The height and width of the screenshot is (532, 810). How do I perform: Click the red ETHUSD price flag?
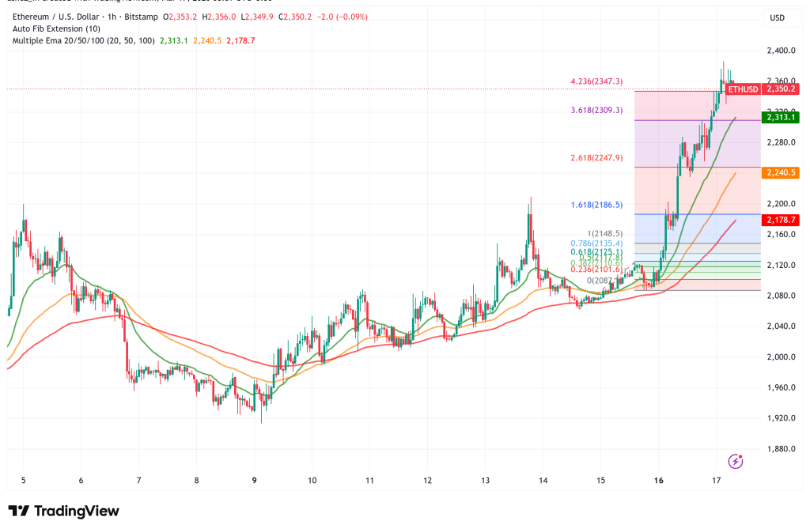(x=744, y=89)
